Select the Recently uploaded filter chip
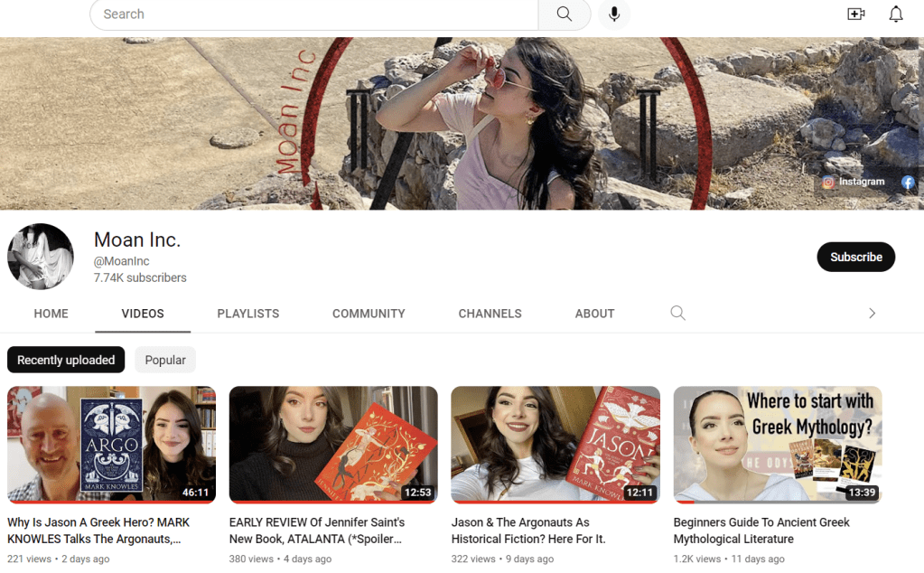924x573 pixels. pyautogui.click(x=66, y=360)
